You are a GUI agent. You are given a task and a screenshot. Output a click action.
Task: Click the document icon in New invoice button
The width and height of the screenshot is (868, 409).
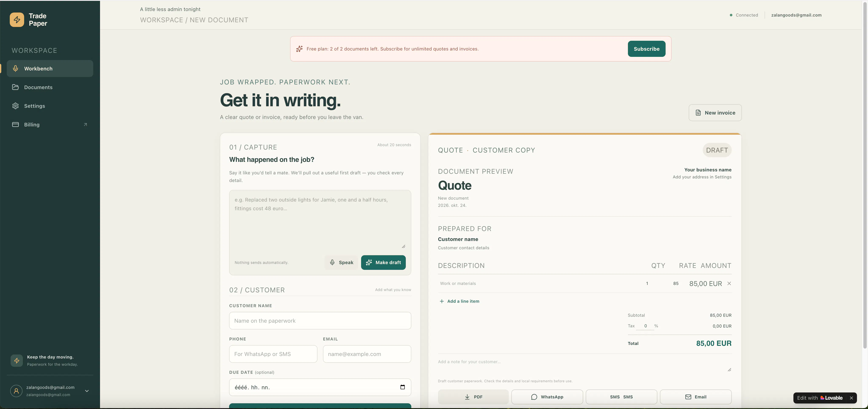698,113
